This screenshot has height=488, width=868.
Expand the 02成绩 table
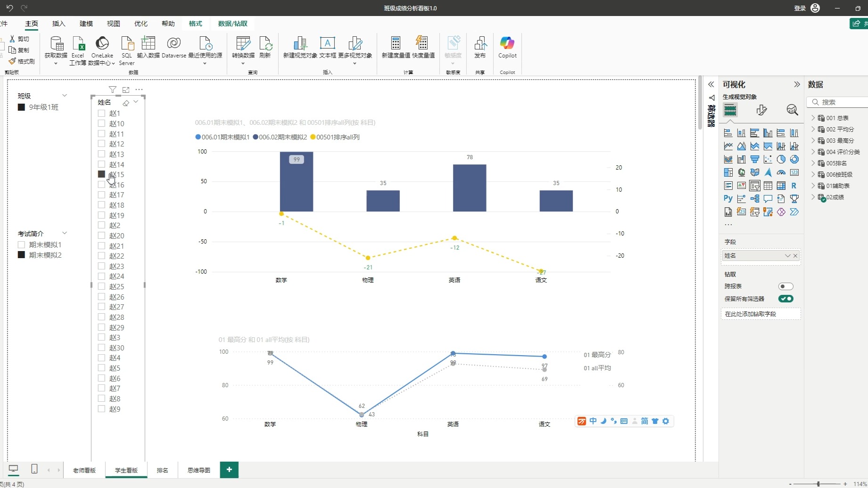(813, 197)
